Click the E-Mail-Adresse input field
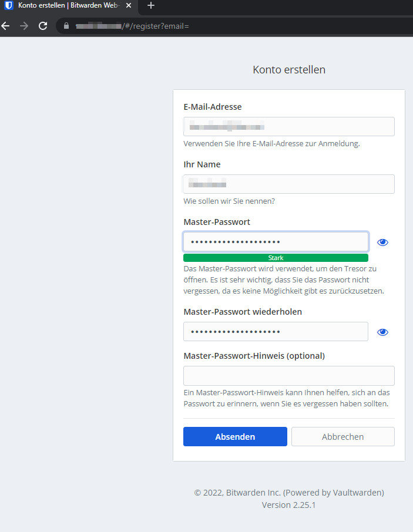 click(x=288, y=127)
